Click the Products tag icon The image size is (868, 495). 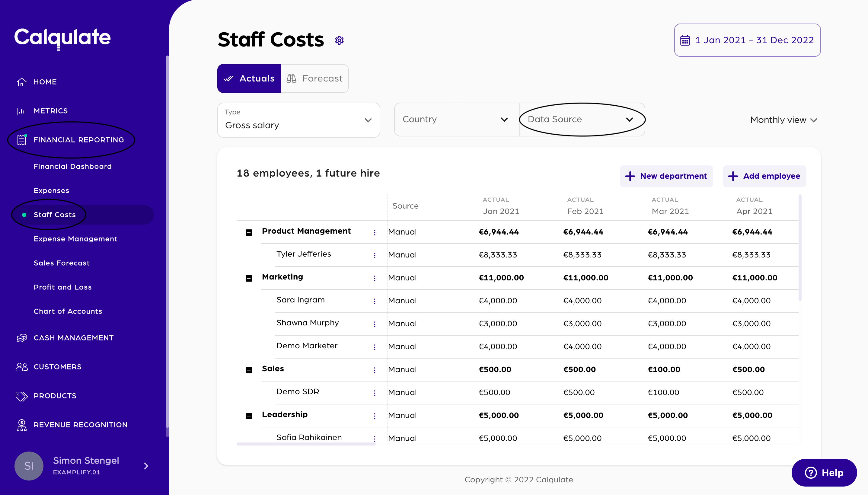point(22,396)
